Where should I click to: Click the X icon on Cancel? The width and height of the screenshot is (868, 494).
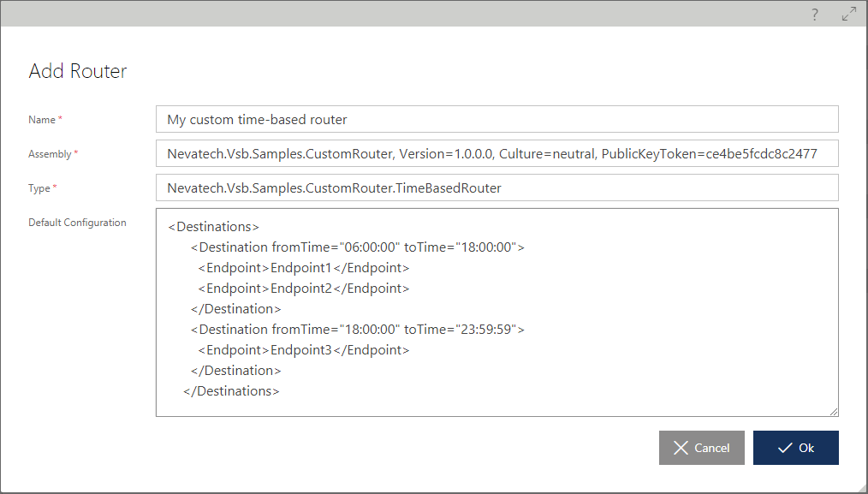pos(681,448)
